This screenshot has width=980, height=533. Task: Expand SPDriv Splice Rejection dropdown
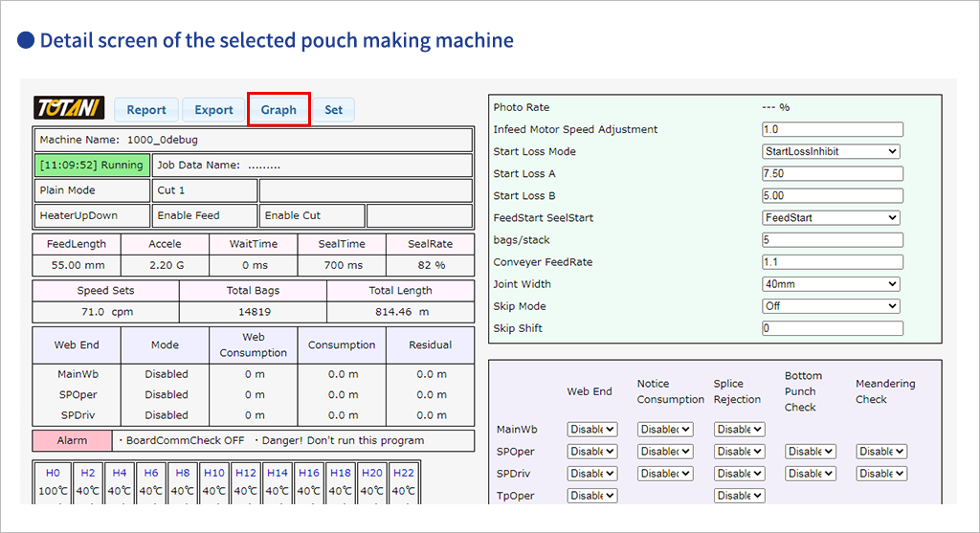(x=740, y=474)
